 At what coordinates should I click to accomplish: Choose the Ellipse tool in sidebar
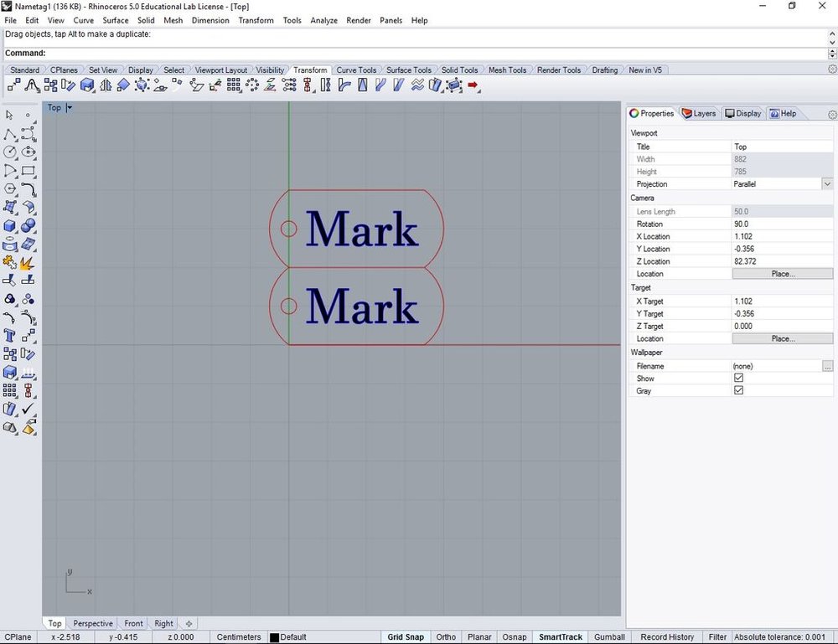coord(28,152)
